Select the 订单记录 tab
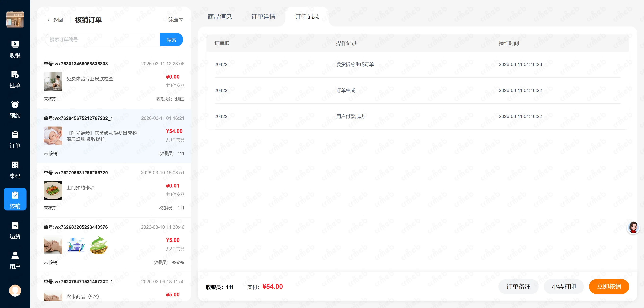644x308 pixels. (x=307, y=16)
